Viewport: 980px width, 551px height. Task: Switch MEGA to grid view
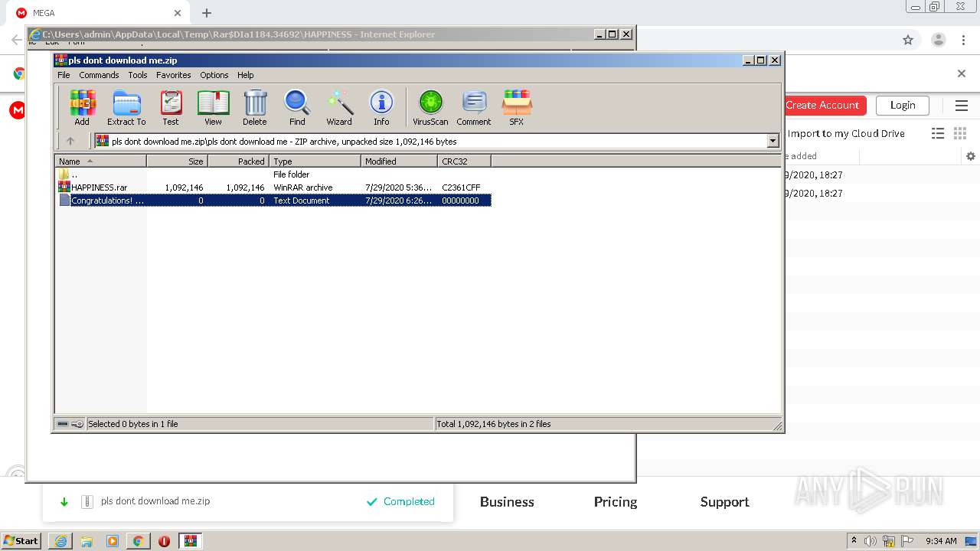click(960, 133)
